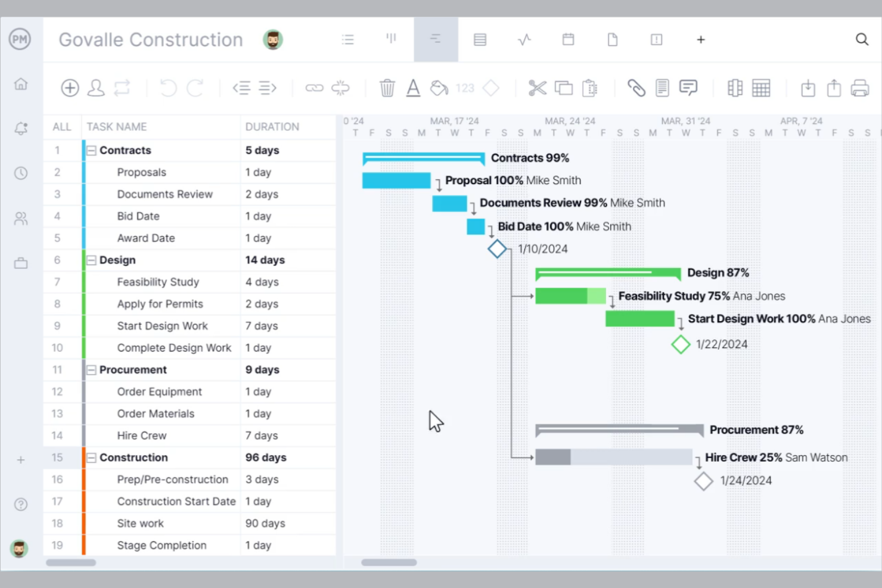Collapse the Design task group
Image resolution: width=882 pixels, height=588 pixels.
(91, 260)
